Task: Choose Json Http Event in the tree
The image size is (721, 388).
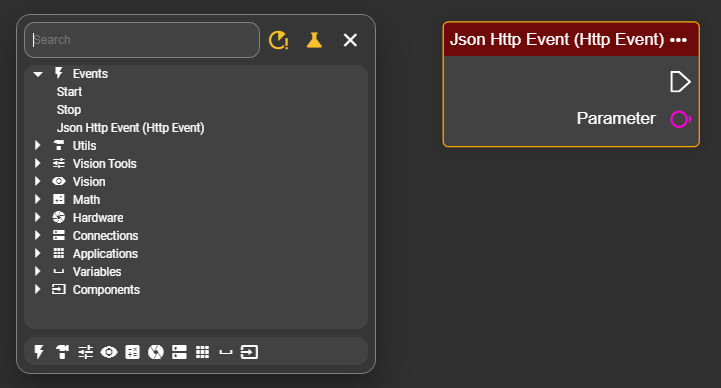Action: click(131, 127)
